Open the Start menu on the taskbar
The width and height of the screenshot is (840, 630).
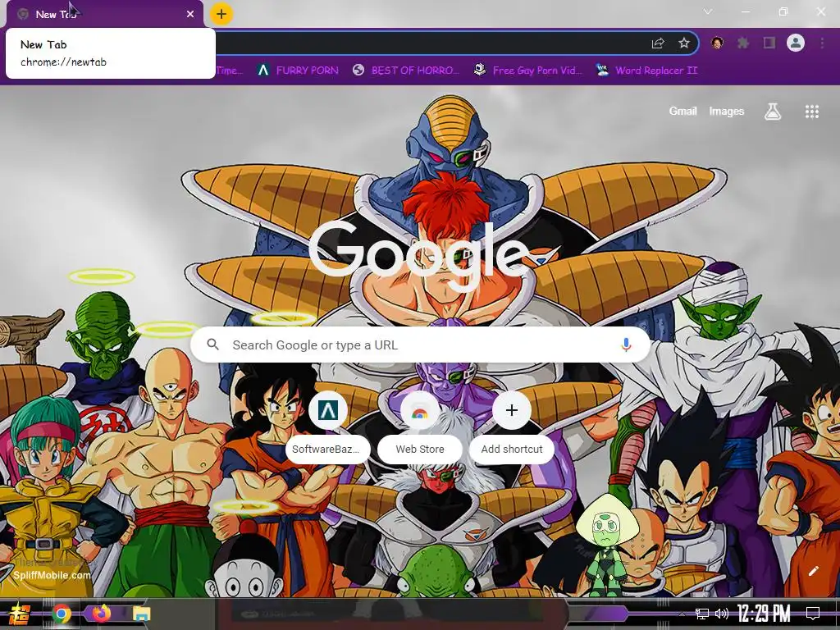coord(19,614)
